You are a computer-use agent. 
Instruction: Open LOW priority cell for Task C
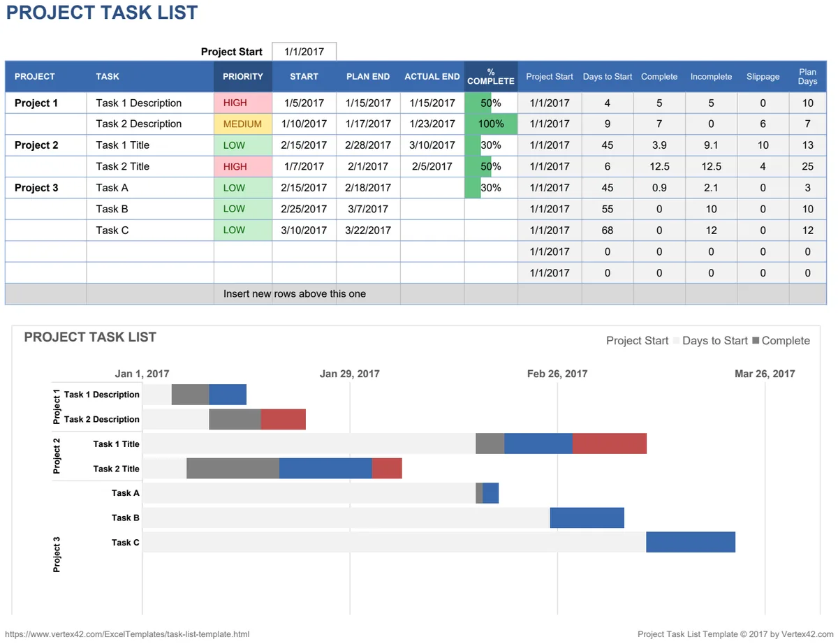tap(243, 230)
